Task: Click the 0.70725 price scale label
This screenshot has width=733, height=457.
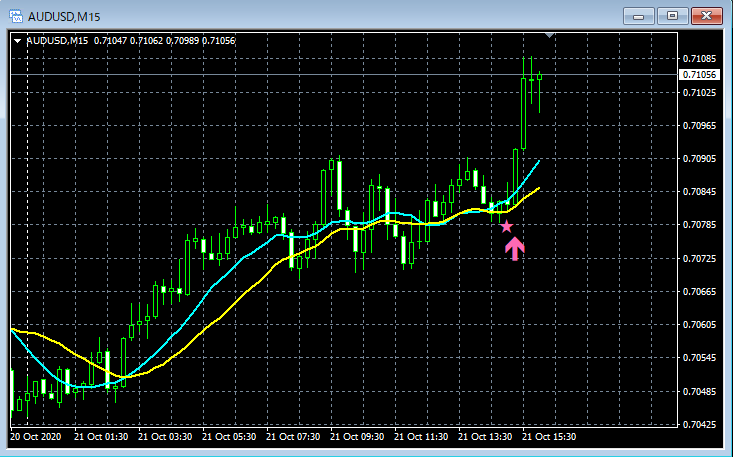Action: click(x=699, y=258)
